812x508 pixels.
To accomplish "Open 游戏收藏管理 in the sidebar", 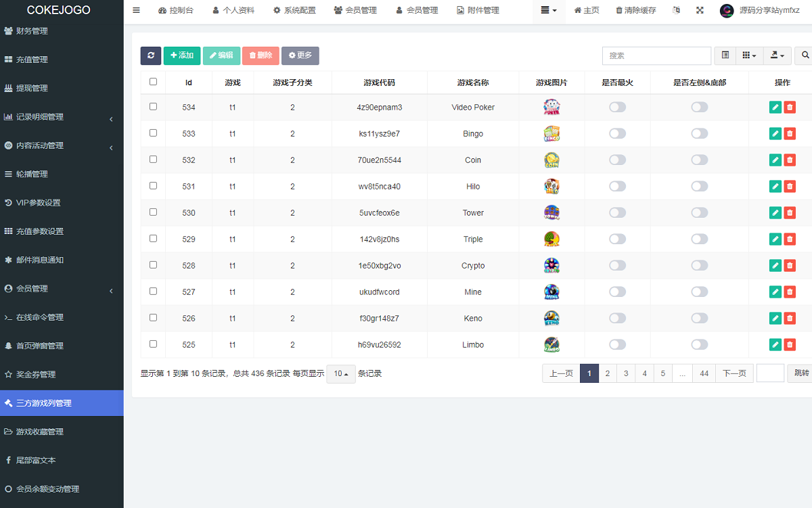I will click(40, 432).
